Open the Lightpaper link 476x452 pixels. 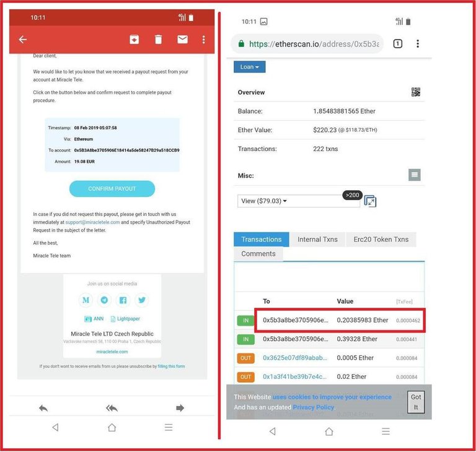click(125, 319)
